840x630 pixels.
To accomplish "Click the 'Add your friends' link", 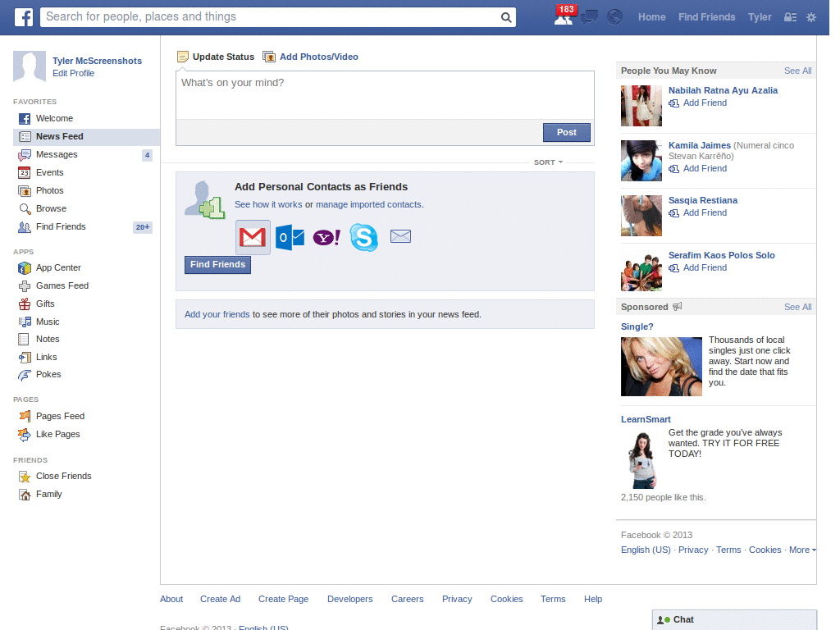I will point(217,314).
